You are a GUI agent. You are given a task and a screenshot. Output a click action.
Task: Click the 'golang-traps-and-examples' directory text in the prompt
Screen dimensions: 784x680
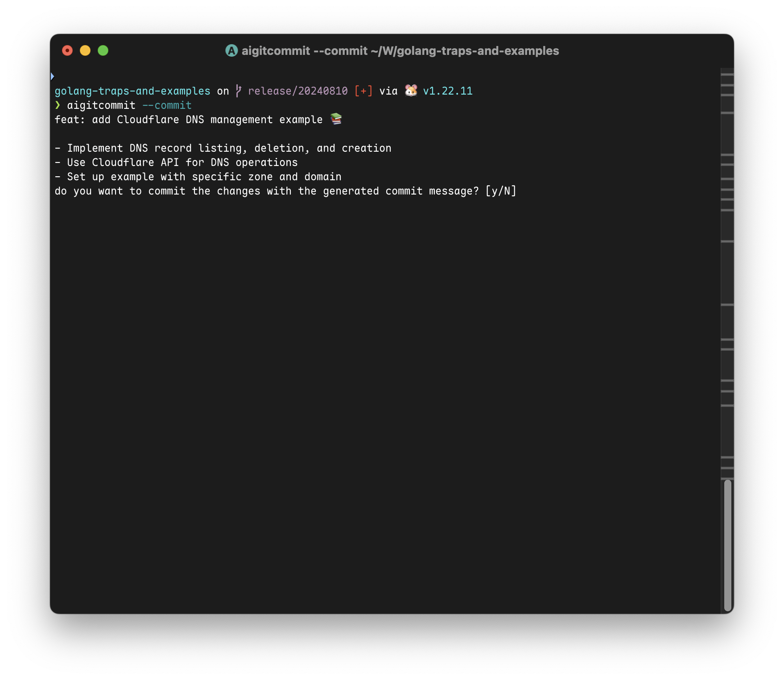(x=132, y=91)
